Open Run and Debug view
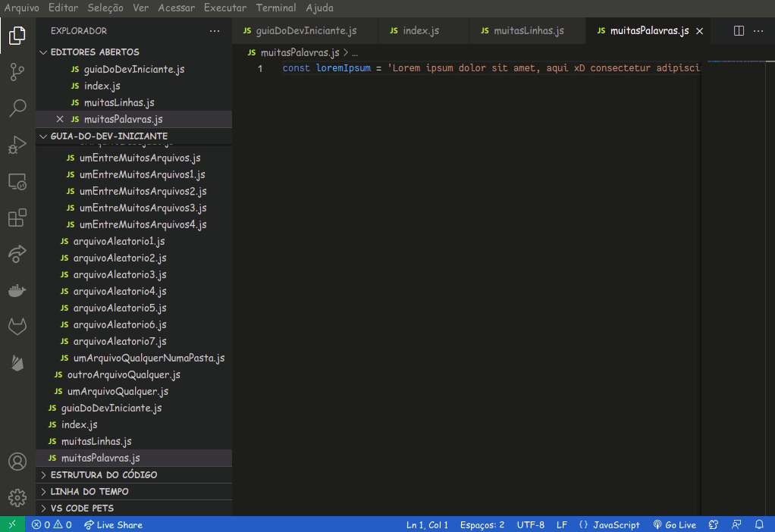The image size is (775, 532). click(17, 145)
